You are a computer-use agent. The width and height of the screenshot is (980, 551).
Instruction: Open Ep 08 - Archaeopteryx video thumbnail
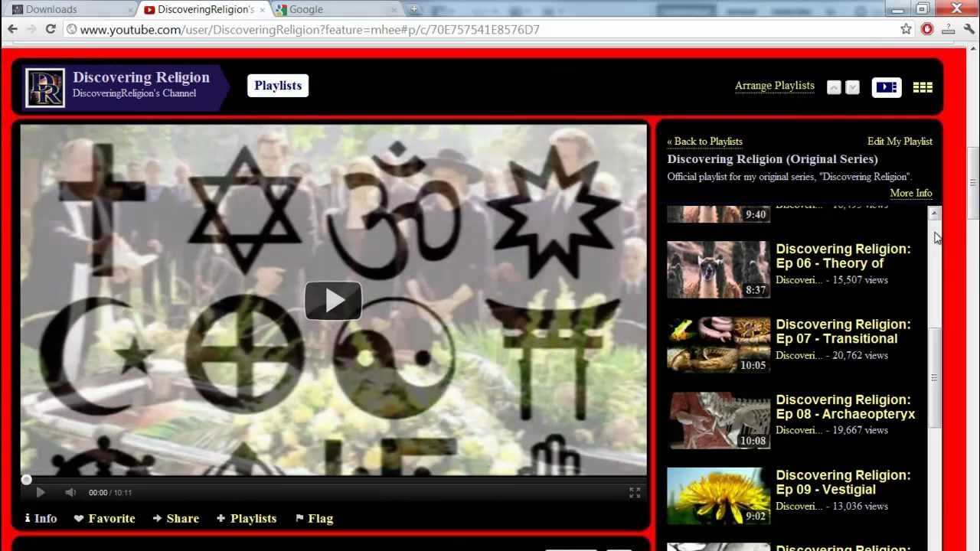click(x=718, y=420)
